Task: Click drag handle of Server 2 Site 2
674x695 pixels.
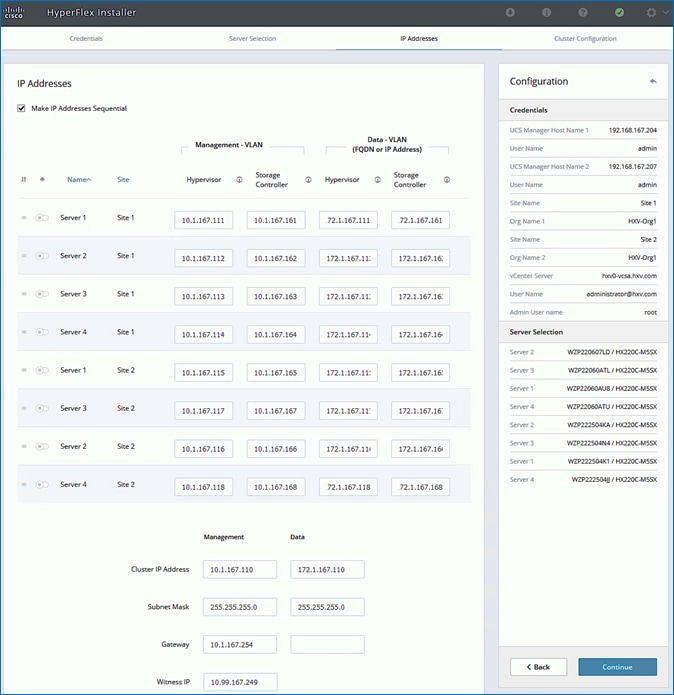Action: 24,446
